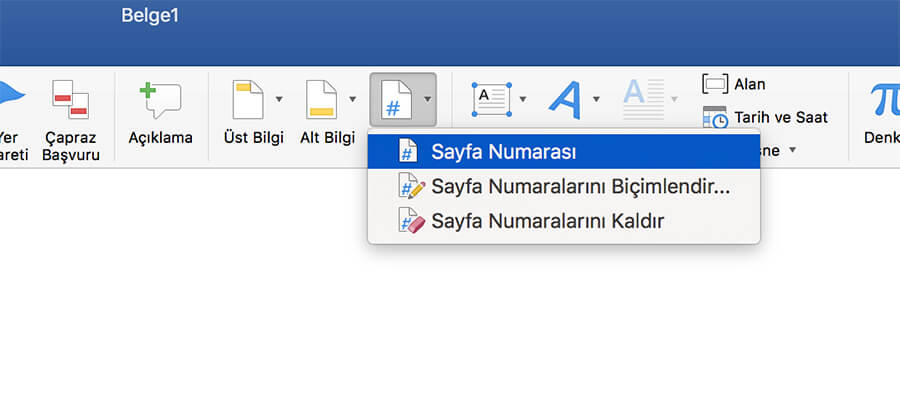Open the drop cap dropdown arrow

coord(674,99)
